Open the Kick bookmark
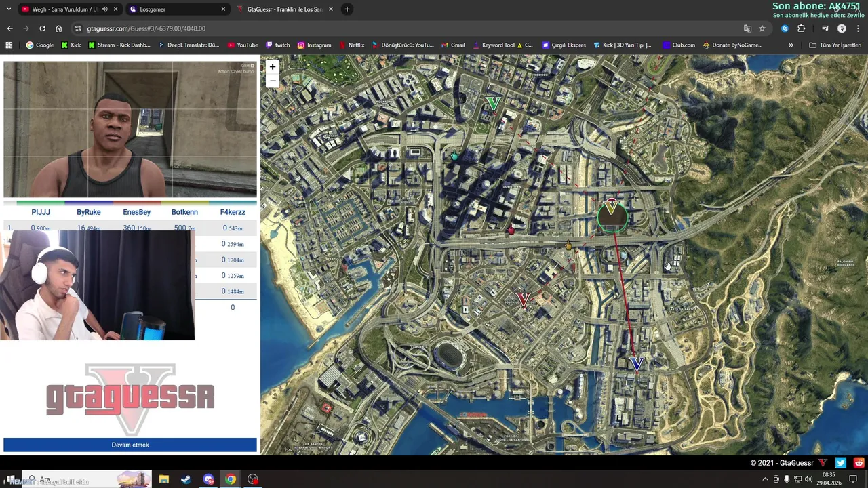 (71, 45)
